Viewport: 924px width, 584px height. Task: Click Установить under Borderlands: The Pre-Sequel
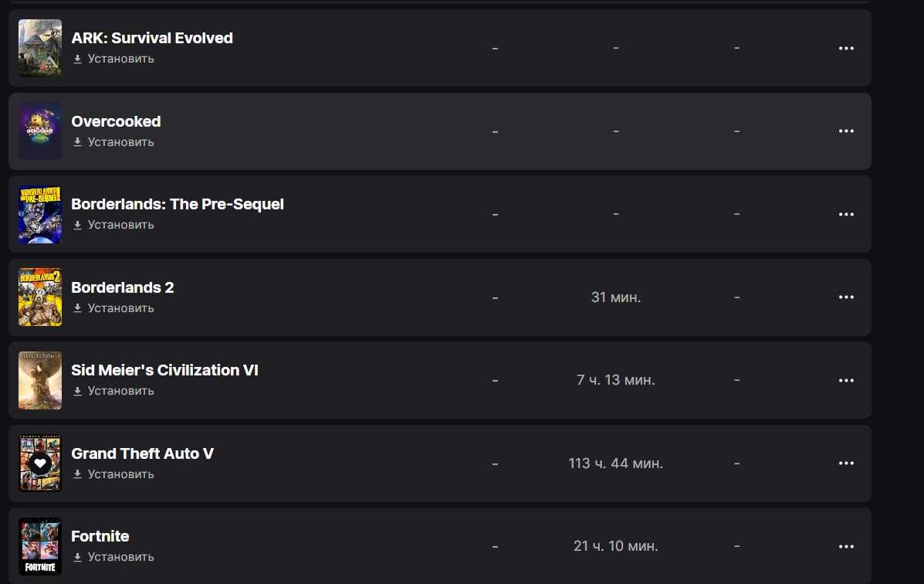click(x=113, y=225)
